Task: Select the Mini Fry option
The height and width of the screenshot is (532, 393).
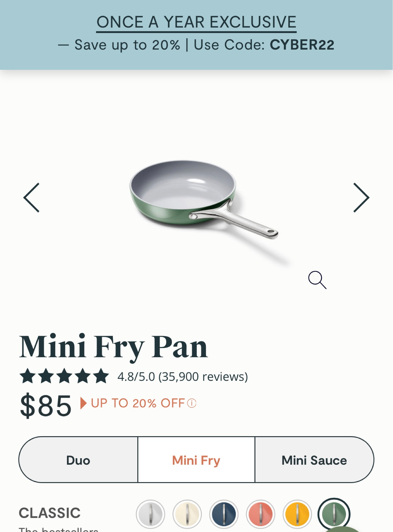Action: (196, 460)
